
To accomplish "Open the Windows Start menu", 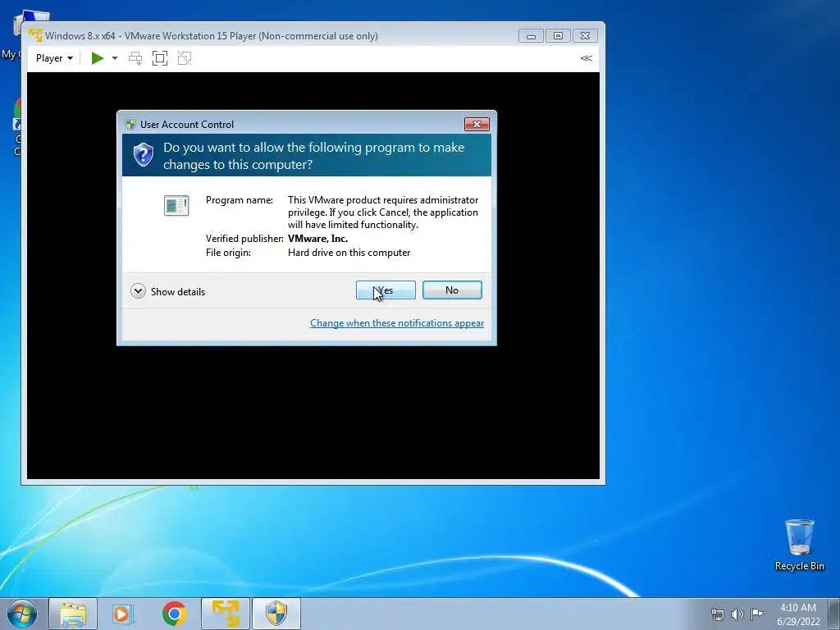I will (22, 614).
